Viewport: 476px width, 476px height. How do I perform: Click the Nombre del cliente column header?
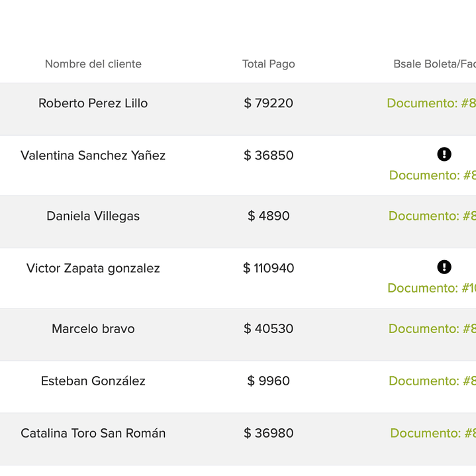click(x=93, y=64)
